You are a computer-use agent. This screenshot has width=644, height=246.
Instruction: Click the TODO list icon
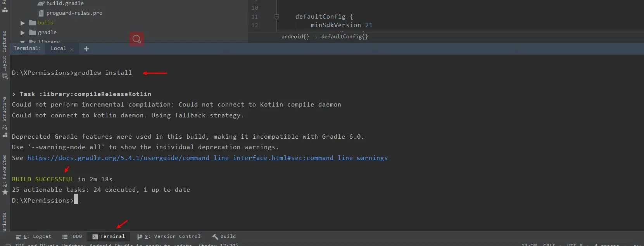65,237
